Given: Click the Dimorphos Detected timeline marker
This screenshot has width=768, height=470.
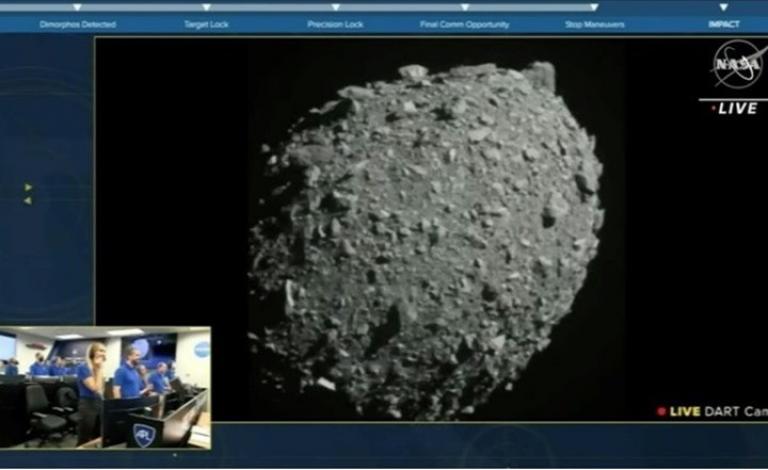Looking at the screenshot, I should click(77, 7).
